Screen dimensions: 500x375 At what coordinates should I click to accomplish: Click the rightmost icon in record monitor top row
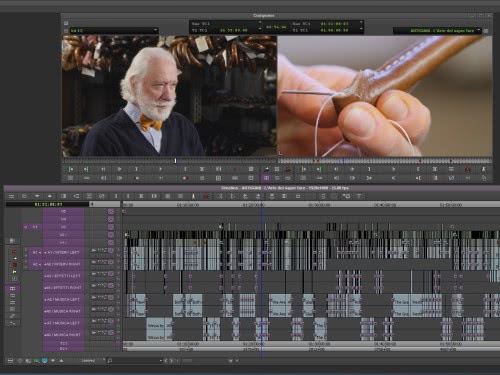click(484, 169)
